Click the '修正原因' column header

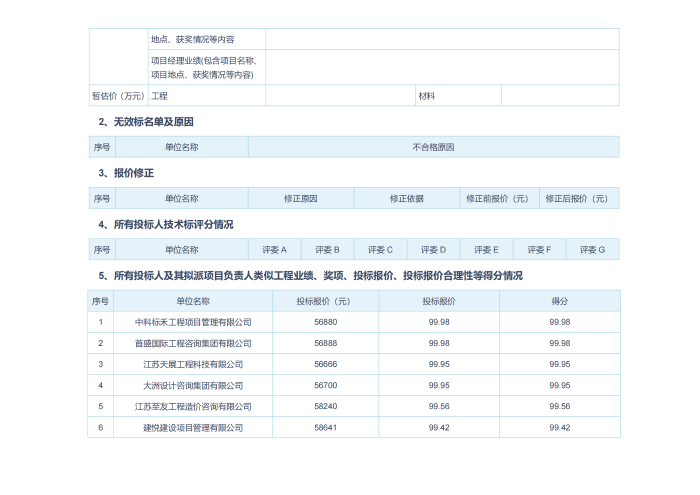[x=301, y=199]
